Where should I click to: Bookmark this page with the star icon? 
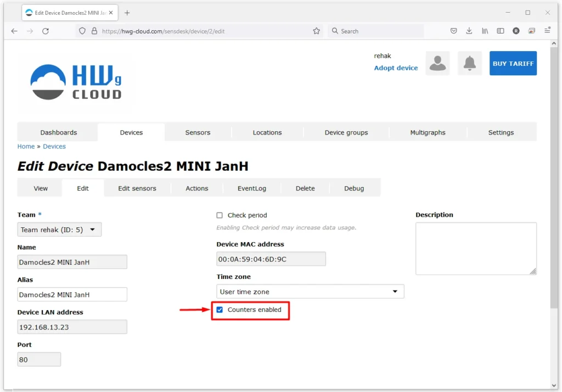[x=316, y=31]
